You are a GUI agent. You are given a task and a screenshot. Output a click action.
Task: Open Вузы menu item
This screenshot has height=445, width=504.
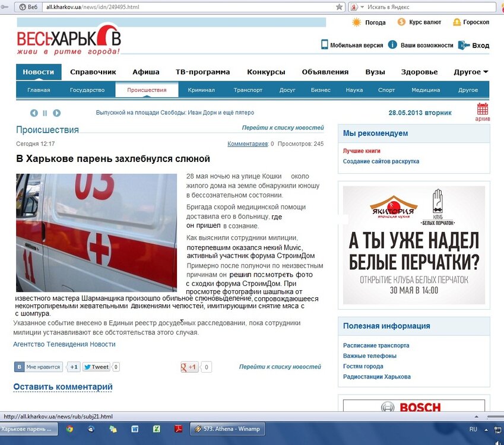[375, 72]
